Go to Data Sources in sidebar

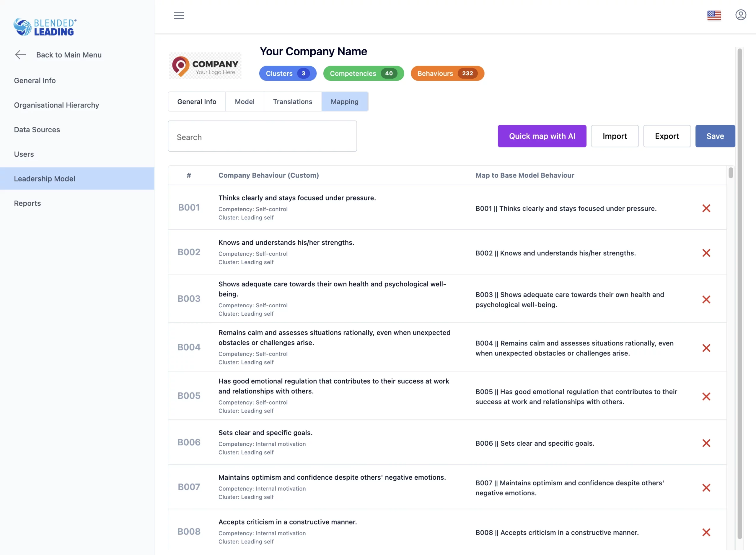coord(37,130)
